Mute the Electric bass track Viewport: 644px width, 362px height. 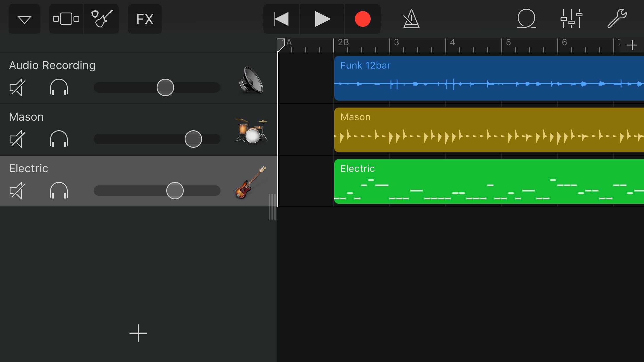point(17,191)
